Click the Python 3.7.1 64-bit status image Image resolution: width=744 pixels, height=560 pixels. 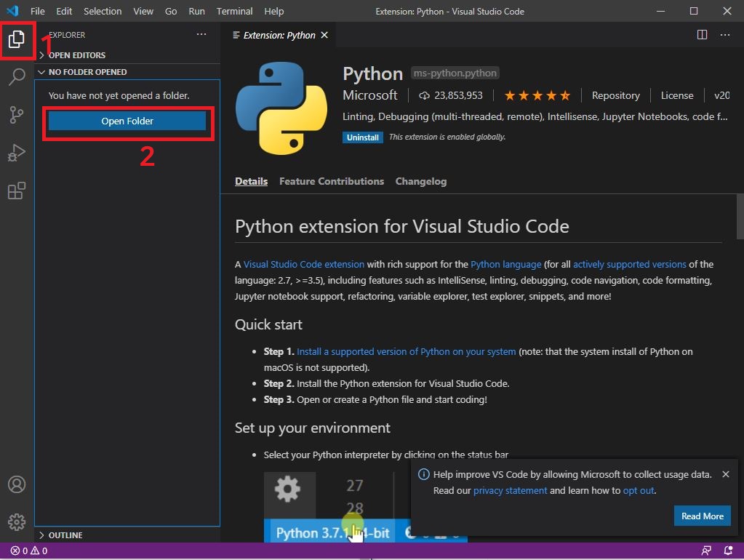click(x=332, y=533)
